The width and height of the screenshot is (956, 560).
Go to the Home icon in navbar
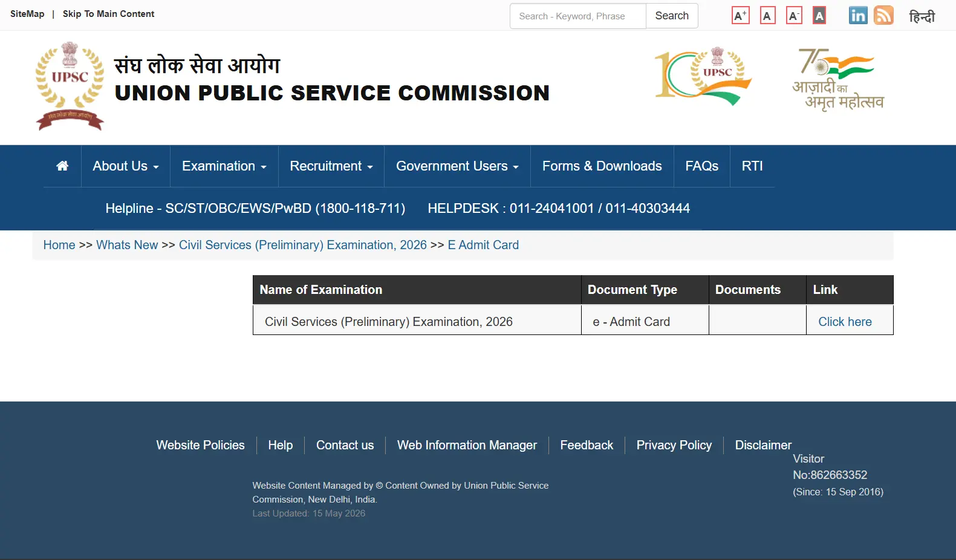[x=62, y=166]
